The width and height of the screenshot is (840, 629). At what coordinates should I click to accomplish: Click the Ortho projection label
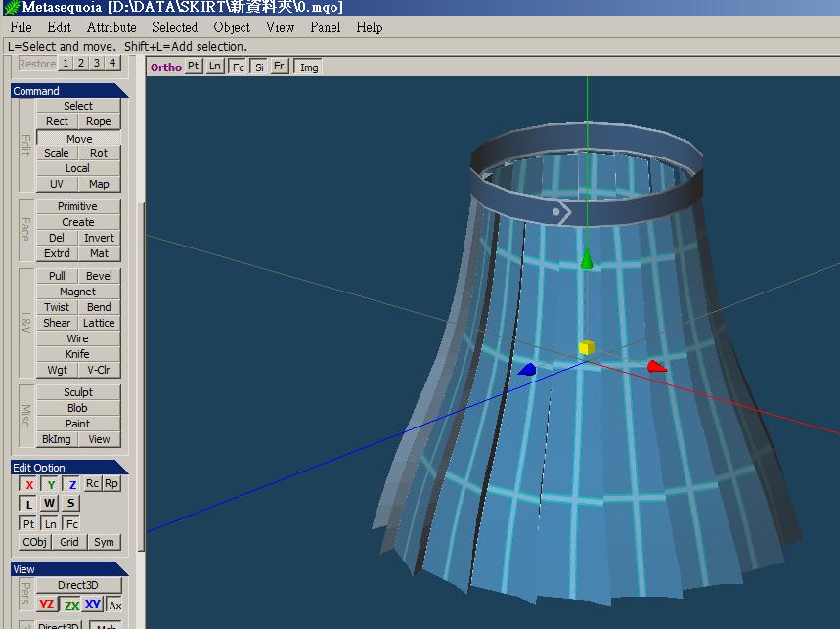coord(166,67)
